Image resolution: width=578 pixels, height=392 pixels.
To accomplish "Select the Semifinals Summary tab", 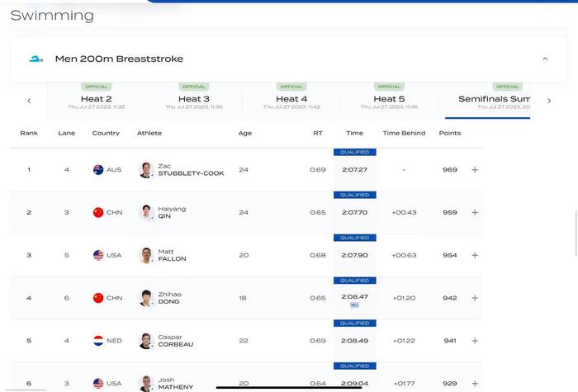I will tap(494, 99).
